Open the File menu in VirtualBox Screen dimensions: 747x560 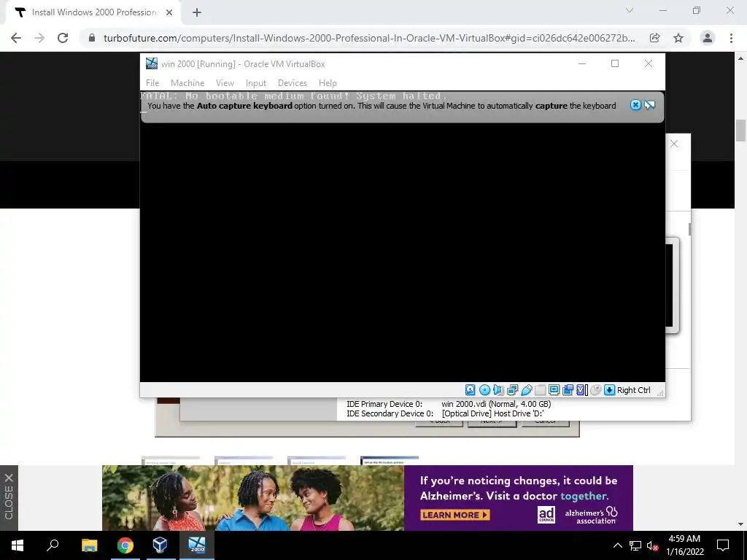152,83
